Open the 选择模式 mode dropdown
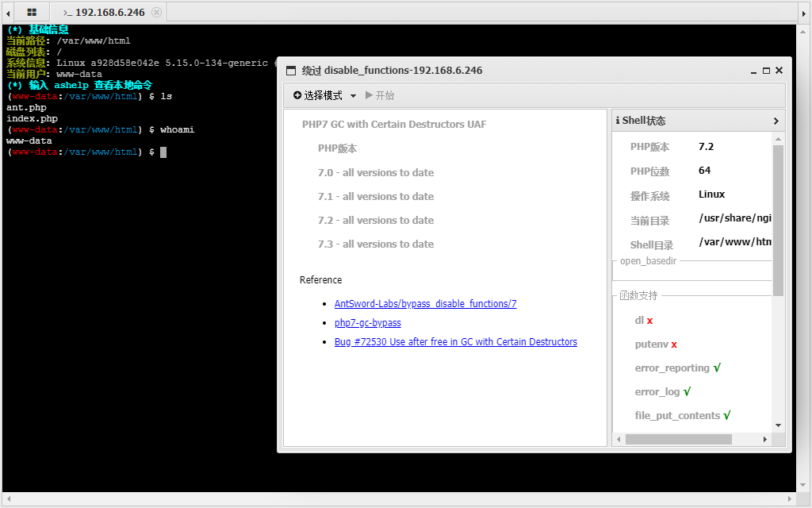The height and width of the screenshot is (508, 812). [x=325, y=95]
